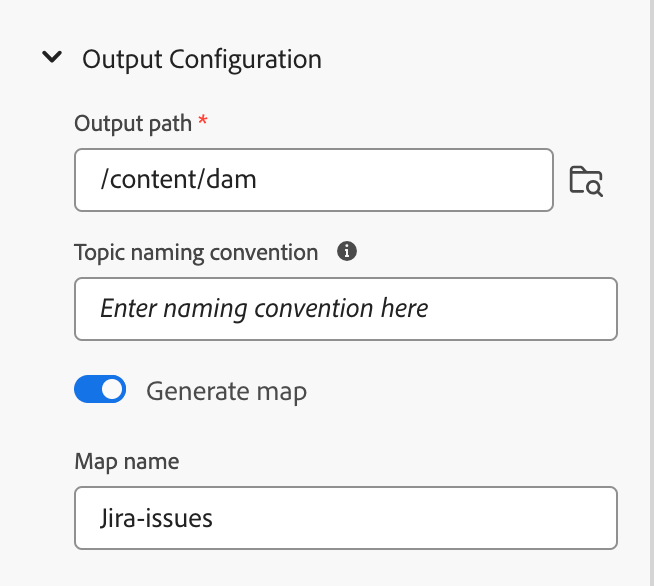Focus the Output path input field
Viewport: 654px width, 586px height.
(314, 180)
